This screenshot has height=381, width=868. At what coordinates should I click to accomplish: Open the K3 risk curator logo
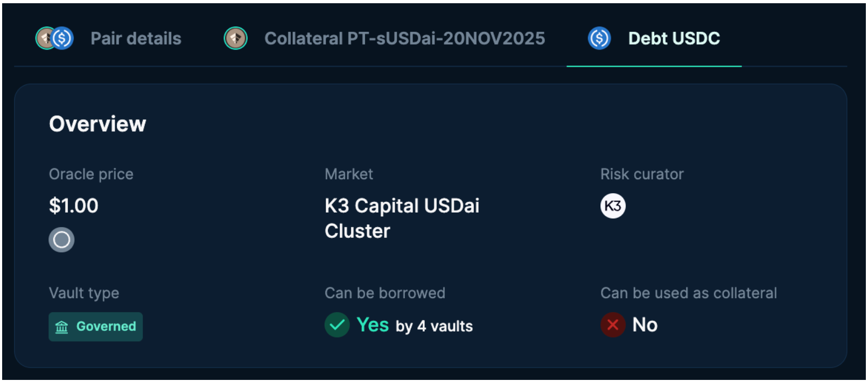tap(613, 206)
